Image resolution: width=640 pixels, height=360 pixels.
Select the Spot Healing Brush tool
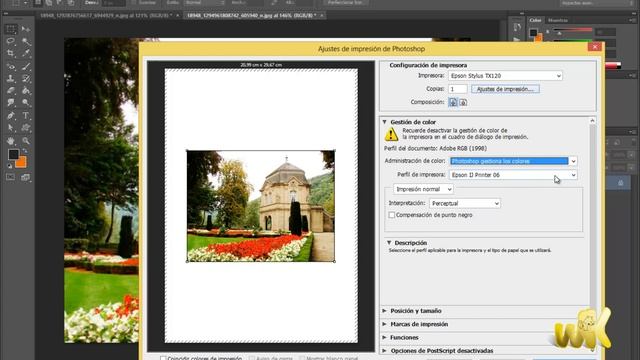coord(11,66)
